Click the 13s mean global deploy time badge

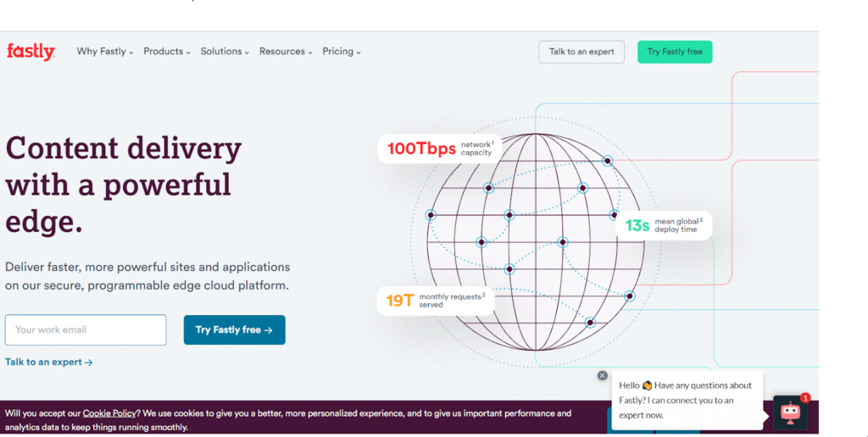(x=663, y=225)
